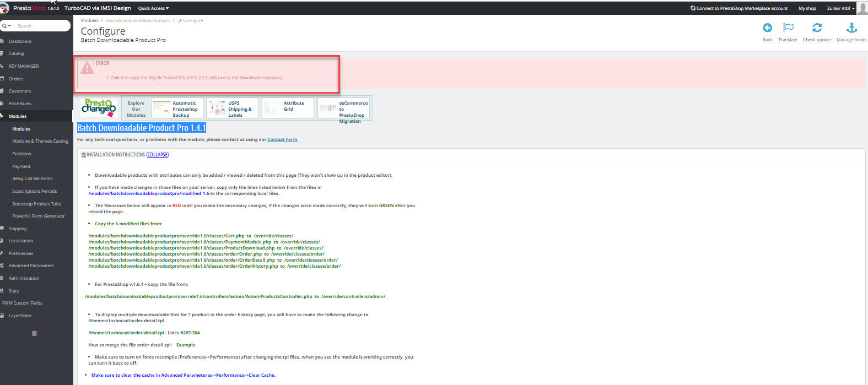Click the error warning triangle icon

(87, 68)
